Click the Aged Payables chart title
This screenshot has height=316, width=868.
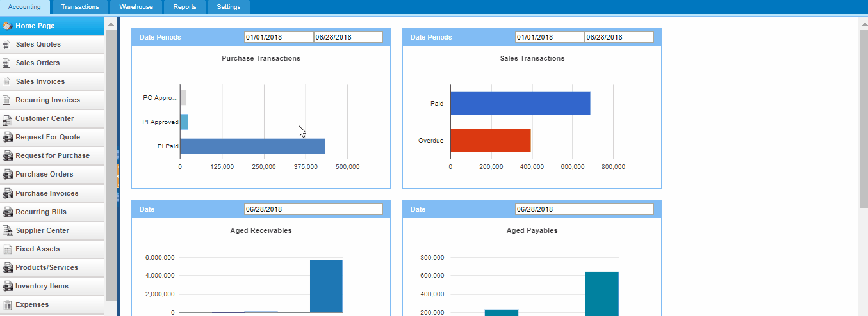[532, 230]
